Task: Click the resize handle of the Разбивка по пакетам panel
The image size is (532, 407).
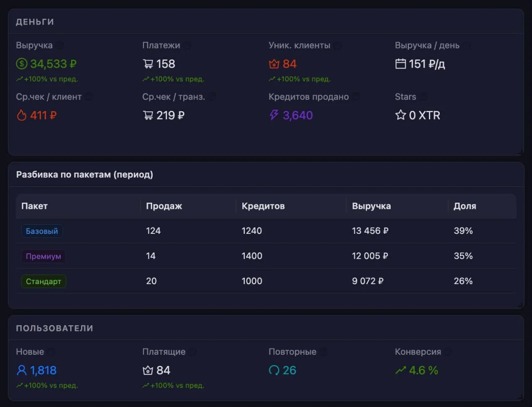Action: coord(521,305)
